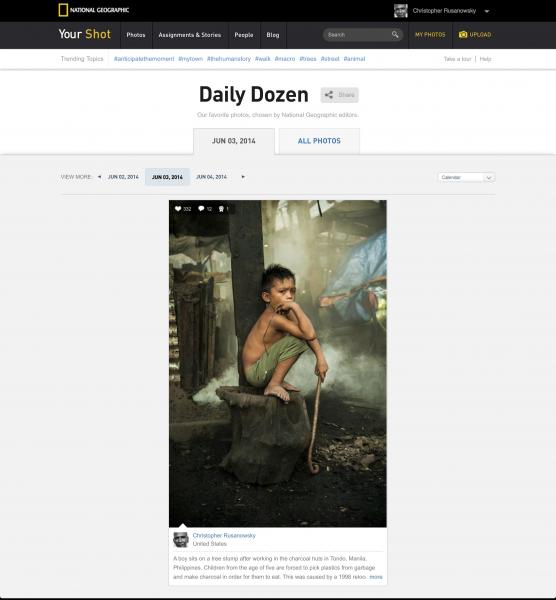Switch to the ALL PHOTOS tab
556x600 pixels.
coord(319,141)
